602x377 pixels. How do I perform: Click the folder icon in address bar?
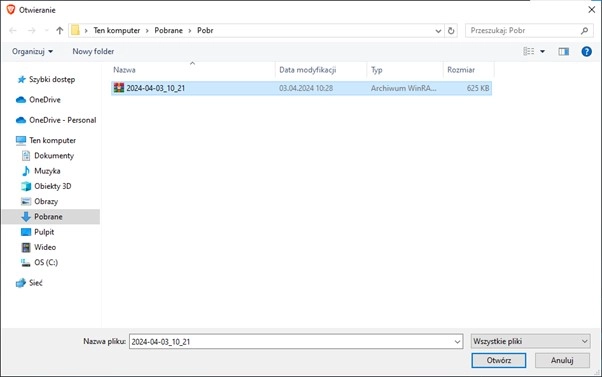point(75,30)
